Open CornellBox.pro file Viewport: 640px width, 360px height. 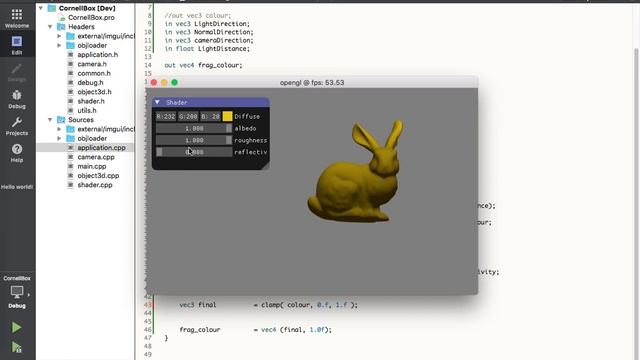91,18
